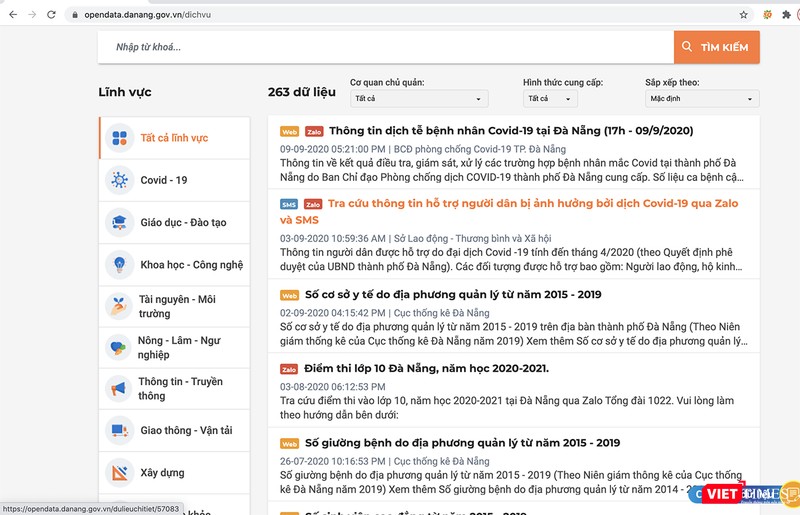Bookmark this page with the star icon
Image resolution: width=800 pixels, height=515 pixels.
pos(743,15)
